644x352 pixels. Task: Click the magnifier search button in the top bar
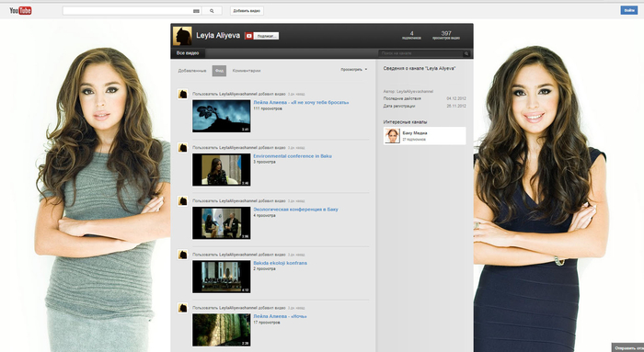click(212, 11)
